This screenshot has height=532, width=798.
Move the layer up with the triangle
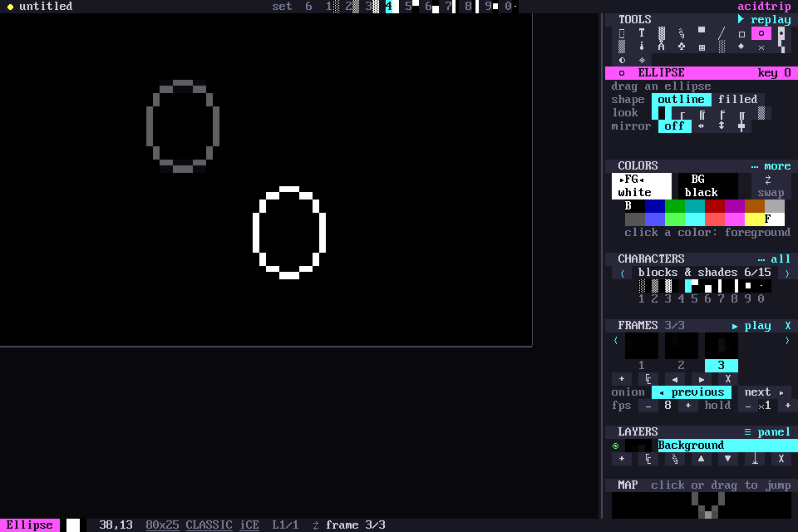[x=702, y=459]
